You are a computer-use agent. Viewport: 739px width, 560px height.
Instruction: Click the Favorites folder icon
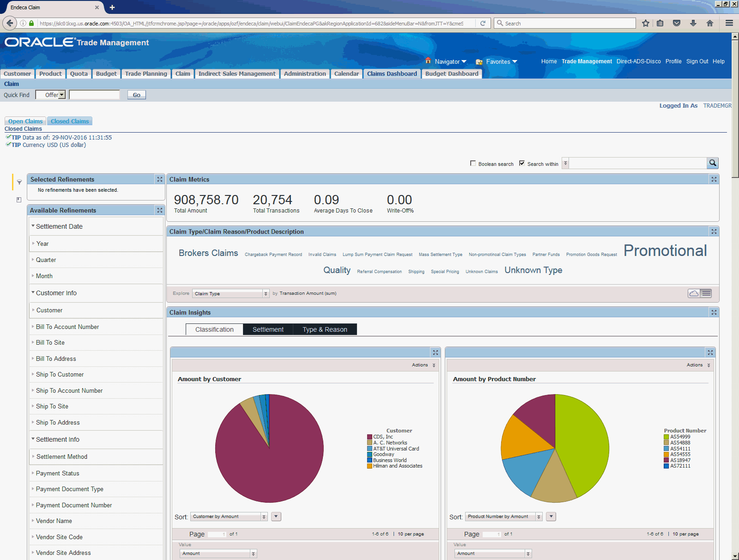pyautogui.click(x=479, y=61)
